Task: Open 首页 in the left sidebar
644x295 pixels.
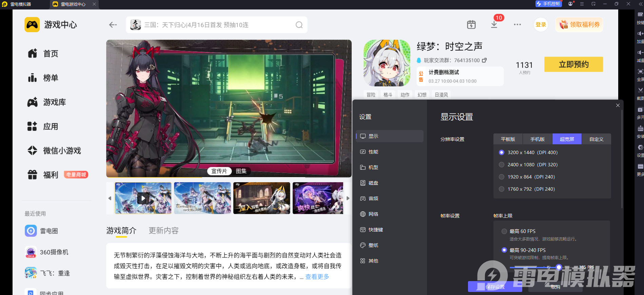Action: click(x=43, y=54)
